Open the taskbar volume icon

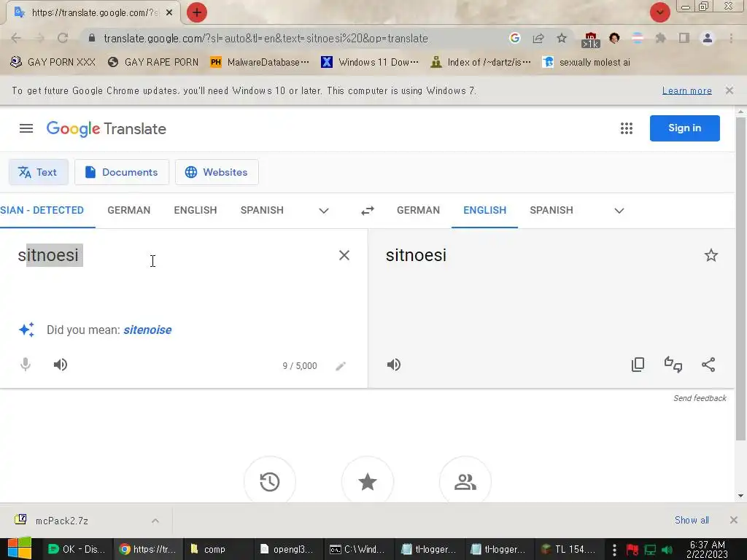point(667,550)
